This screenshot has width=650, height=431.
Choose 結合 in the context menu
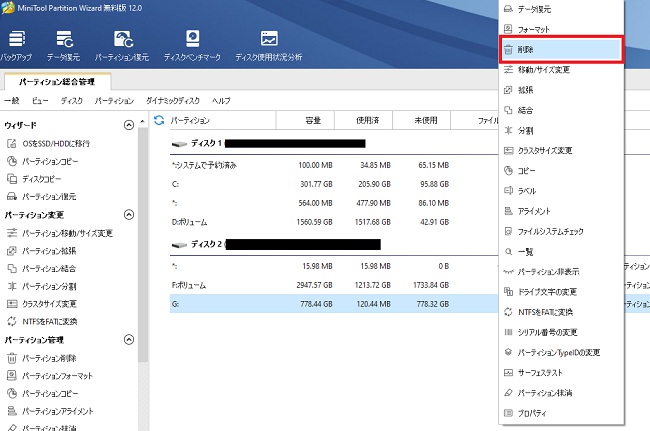pyautogui.click(x=562, y=110)
